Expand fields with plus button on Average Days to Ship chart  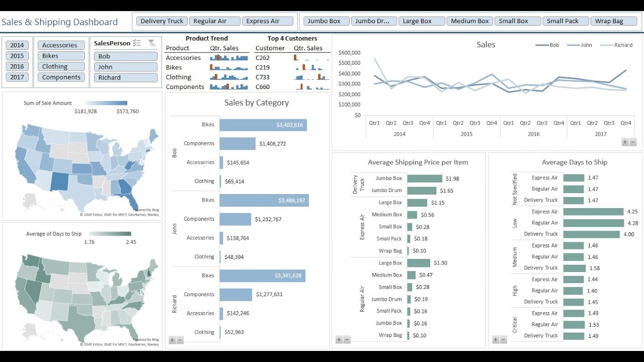click(x=495, y=339)
